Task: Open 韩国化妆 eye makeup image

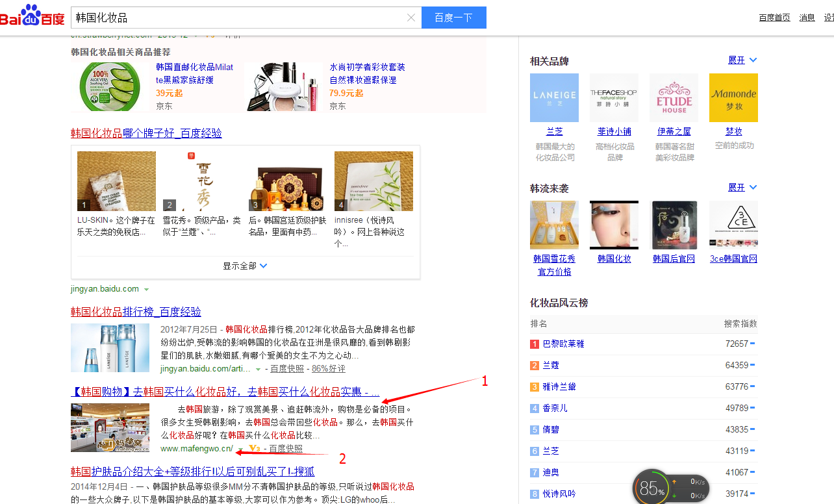Action: coord(614,225)
